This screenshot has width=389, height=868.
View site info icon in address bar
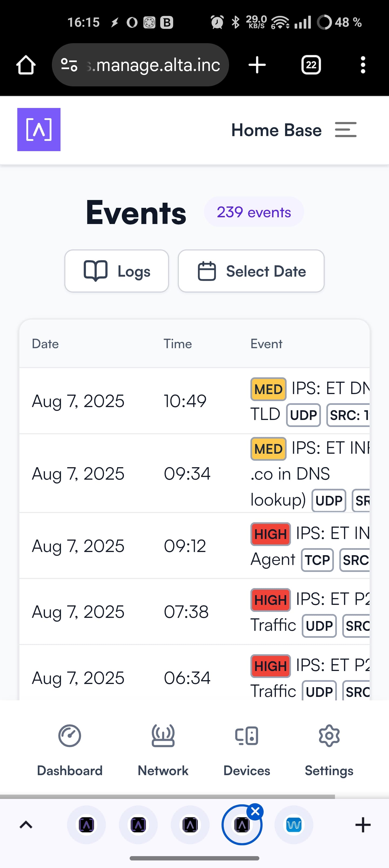coord(69,65)
